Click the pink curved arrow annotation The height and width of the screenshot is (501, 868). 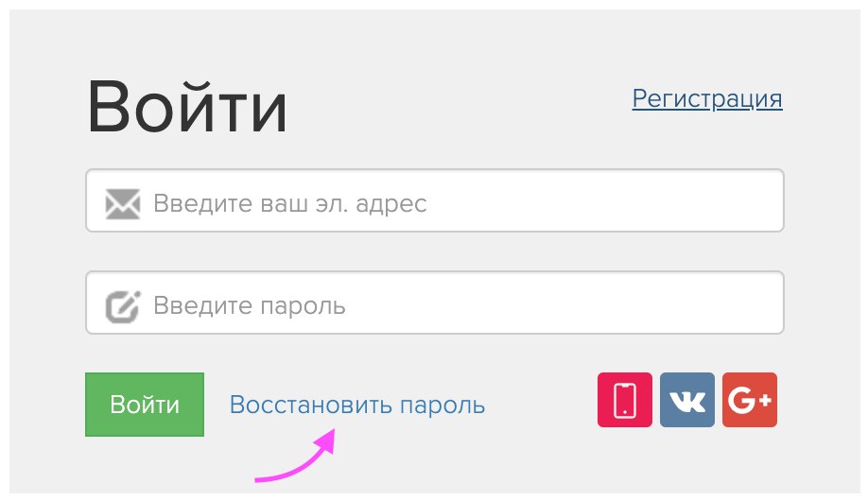coord(296,462)
